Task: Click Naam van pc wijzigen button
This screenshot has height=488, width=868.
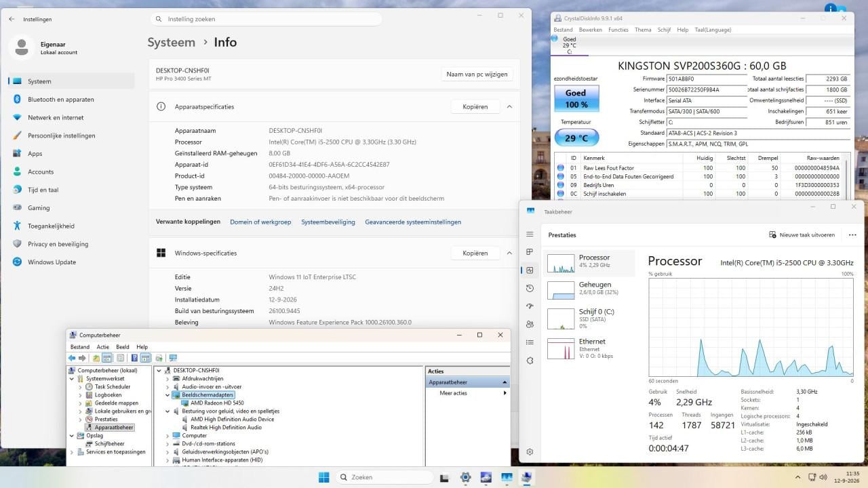Action: 477,74
